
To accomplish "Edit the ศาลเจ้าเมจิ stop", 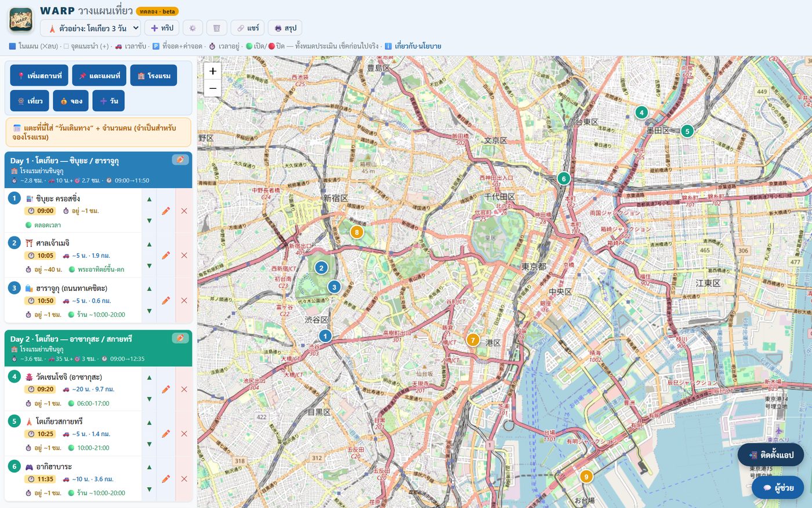I will pos(166,255).
